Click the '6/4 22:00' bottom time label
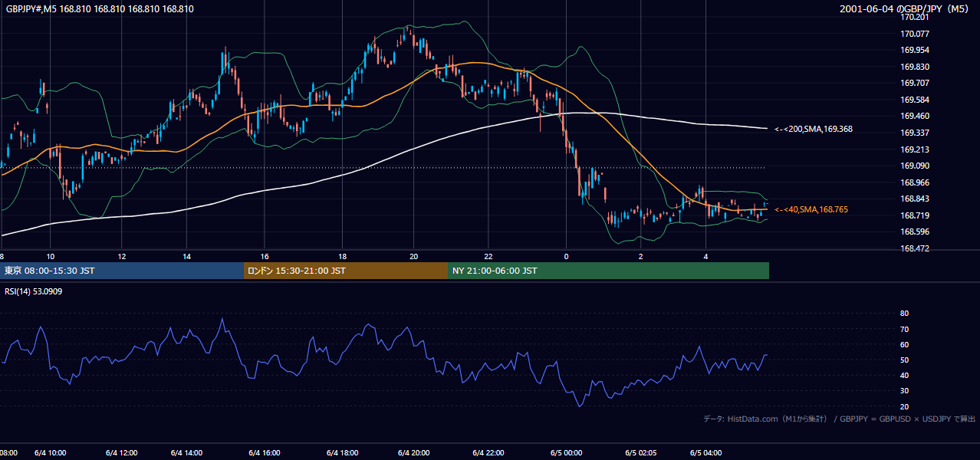 click(488, 453)
